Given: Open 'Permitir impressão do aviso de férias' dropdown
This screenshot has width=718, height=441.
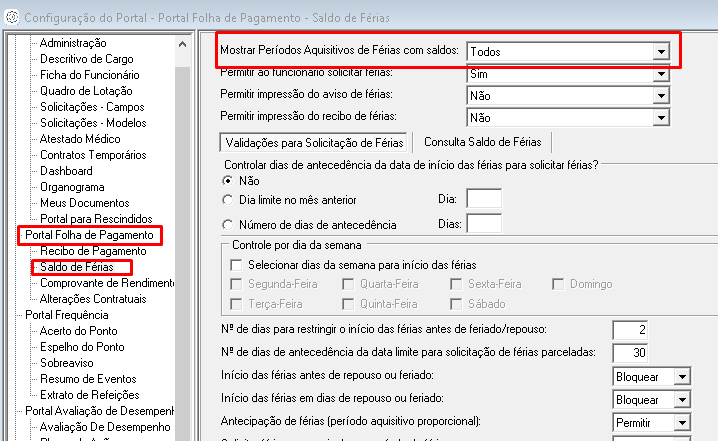Looking at the screenshot, I should coord(659,96).
